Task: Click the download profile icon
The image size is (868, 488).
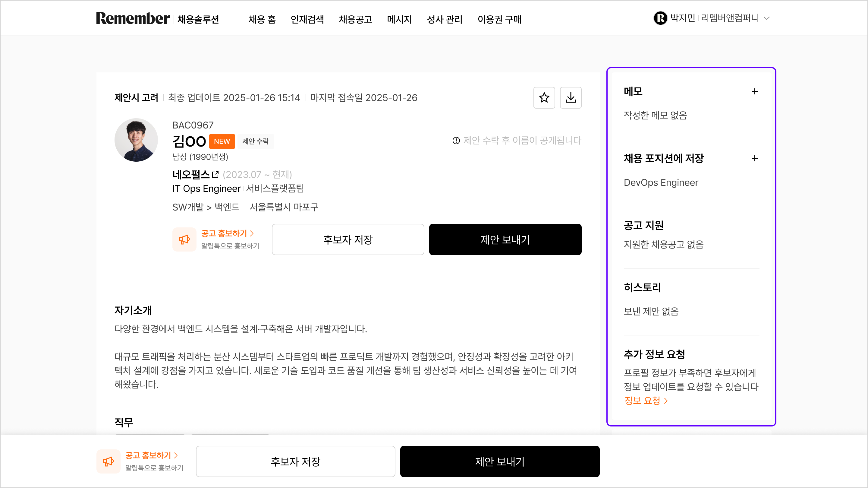Action: pos(571,98)
